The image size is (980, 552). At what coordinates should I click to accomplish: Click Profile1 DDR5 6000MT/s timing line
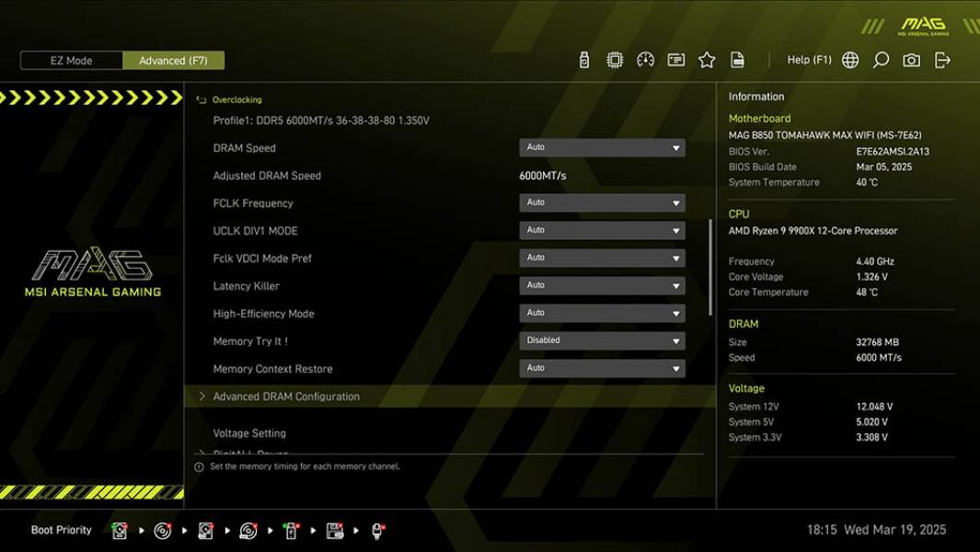(x=321, y=121)
